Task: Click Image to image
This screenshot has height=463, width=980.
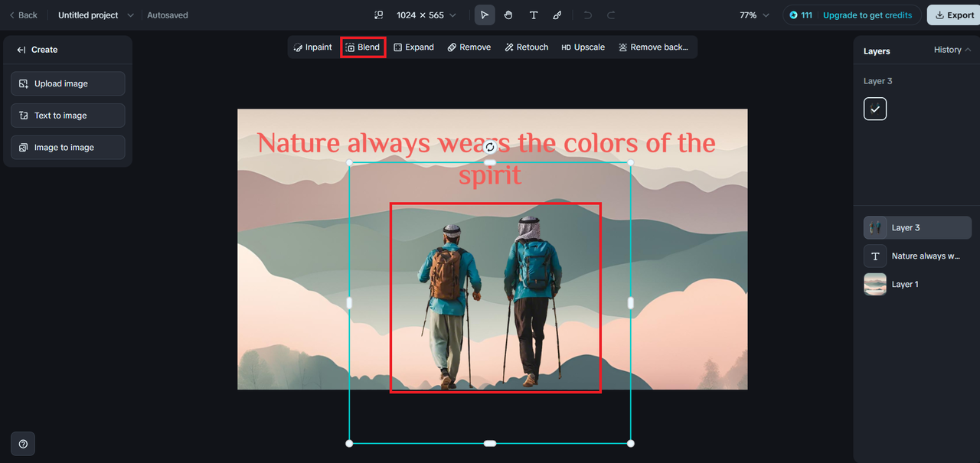Action: [x=68, y=148]
